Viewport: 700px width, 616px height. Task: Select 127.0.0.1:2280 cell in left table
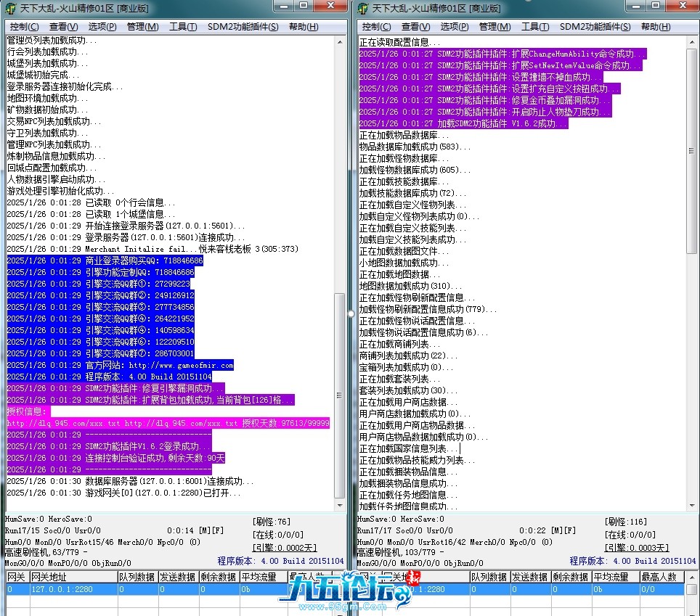[x=73, y=589]
